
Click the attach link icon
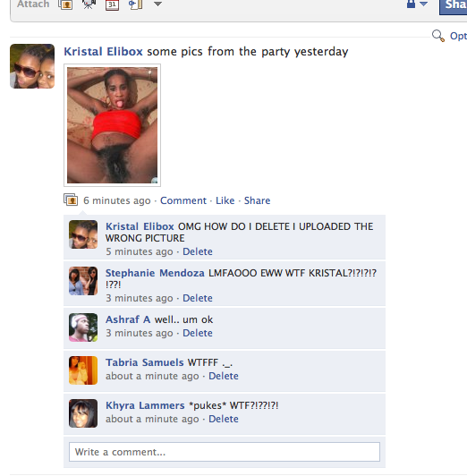[x=135, y=4]
